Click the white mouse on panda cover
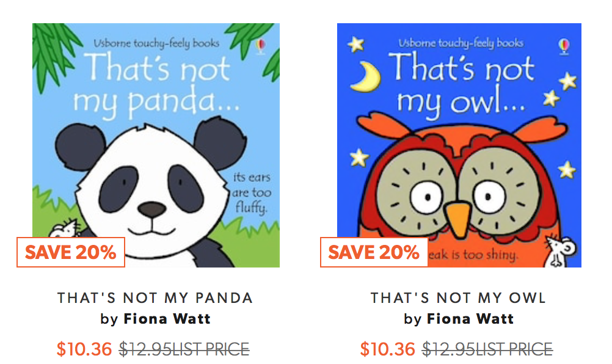Viewport: 612px width, 364px height. (x=65, y=230)
